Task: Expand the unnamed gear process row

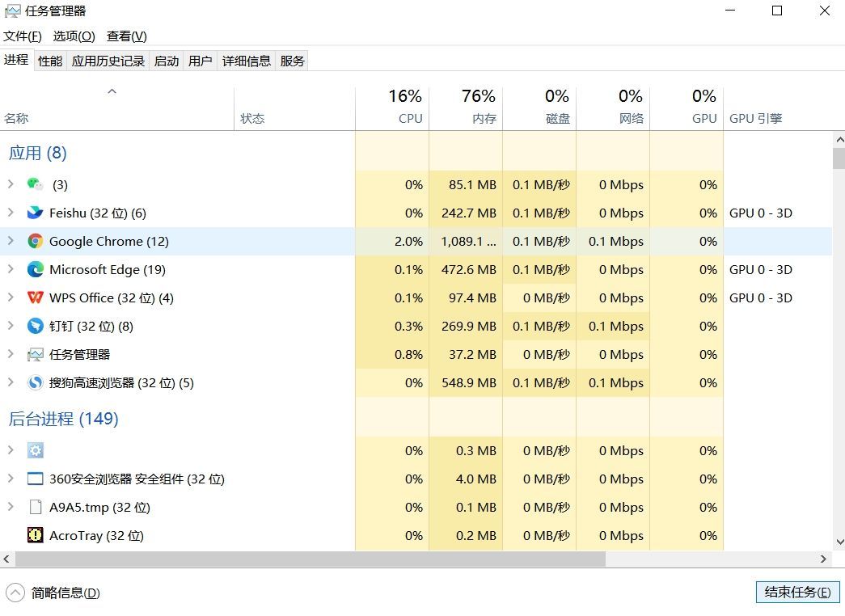Action: coord(11,450)
